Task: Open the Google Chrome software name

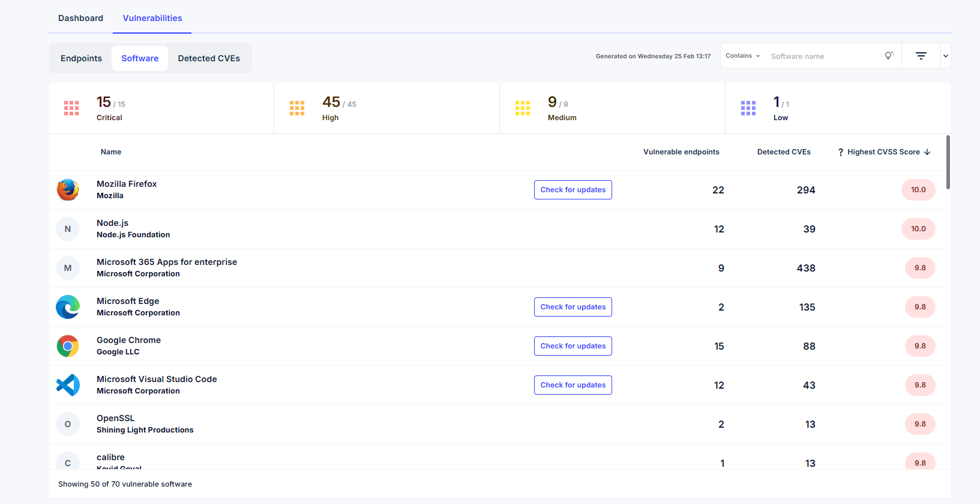Action: tap(128, 340)
